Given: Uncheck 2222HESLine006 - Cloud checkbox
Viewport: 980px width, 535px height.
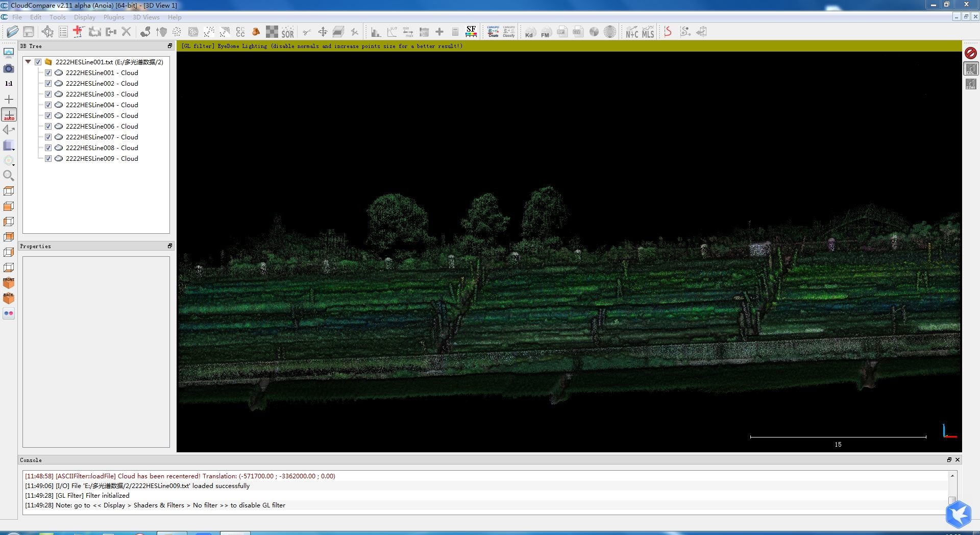Looking at the screenshot, I should (48, 126).
